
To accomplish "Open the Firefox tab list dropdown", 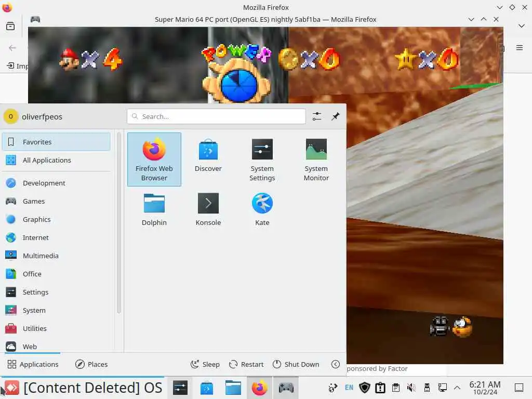I will pyautogui.click(x=522, y=26).
